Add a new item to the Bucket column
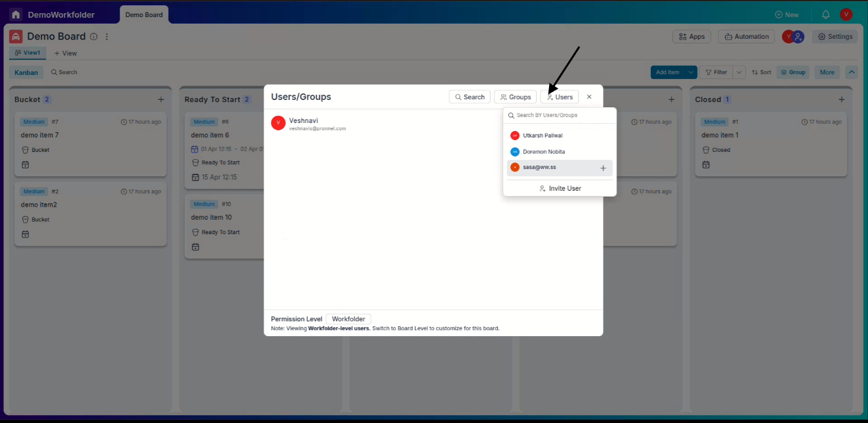 (161, 99)
